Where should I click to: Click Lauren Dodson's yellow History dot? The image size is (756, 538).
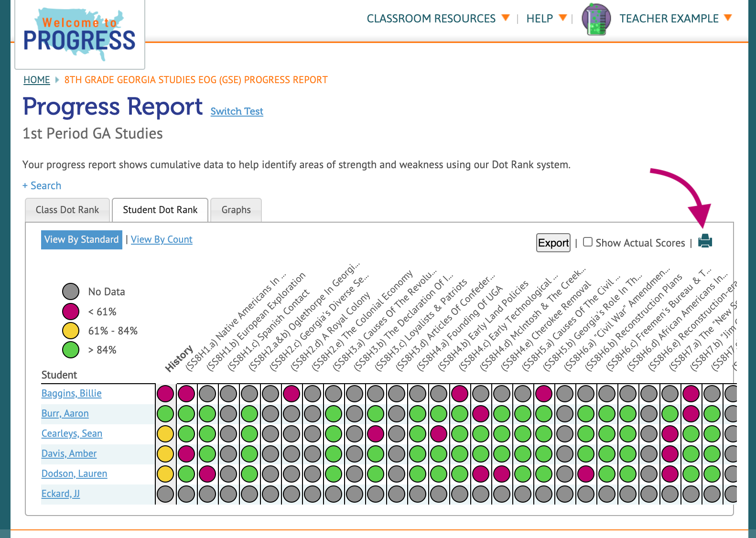coord(165,474)
